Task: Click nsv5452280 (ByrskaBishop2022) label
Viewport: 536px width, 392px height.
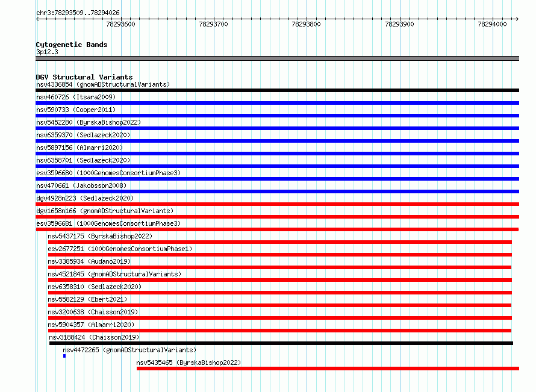Action: point(89,122)
